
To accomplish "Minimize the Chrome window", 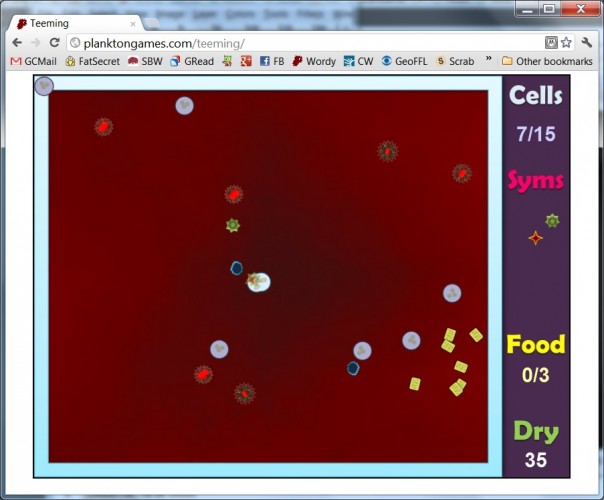I will click(x=528, y=9).
